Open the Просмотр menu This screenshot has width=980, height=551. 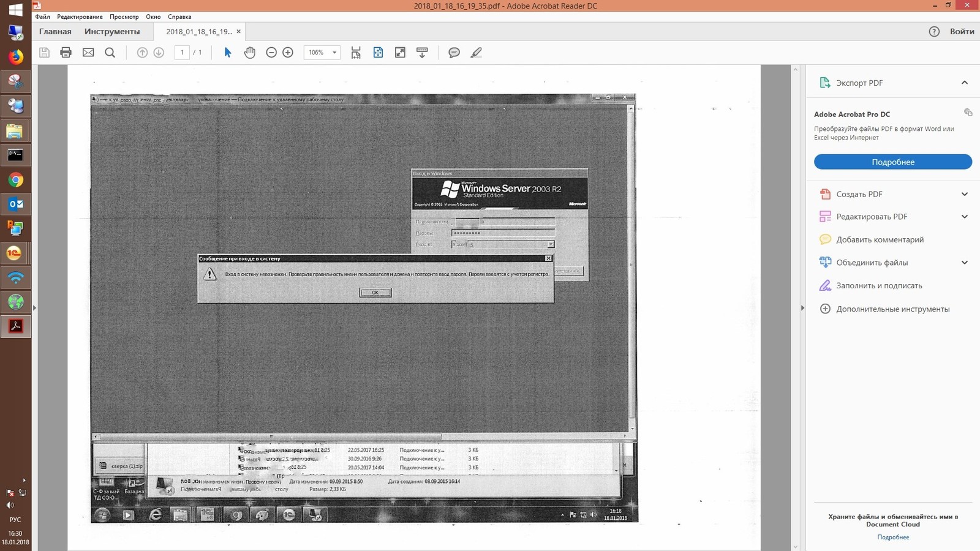pyautogui.click(x=124, y=17)
